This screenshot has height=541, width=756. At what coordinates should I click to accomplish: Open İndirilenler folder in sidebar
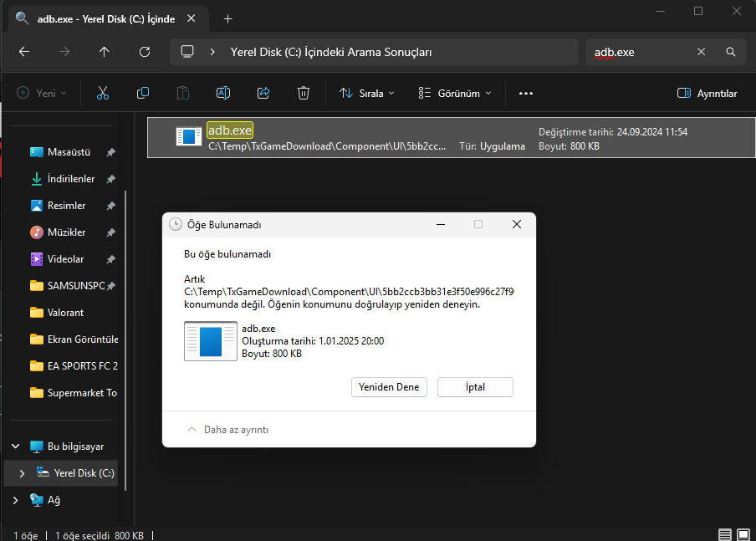(70, 179)
